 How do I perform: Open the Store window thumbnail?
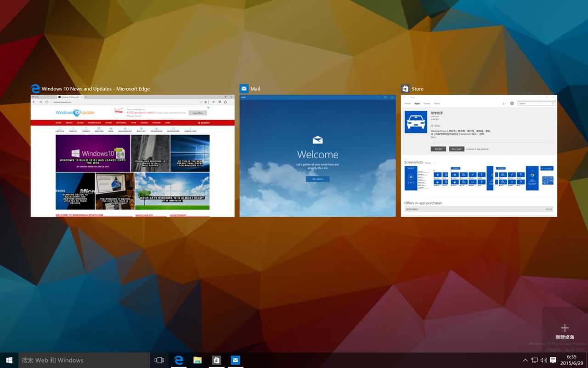coord(479,156)
